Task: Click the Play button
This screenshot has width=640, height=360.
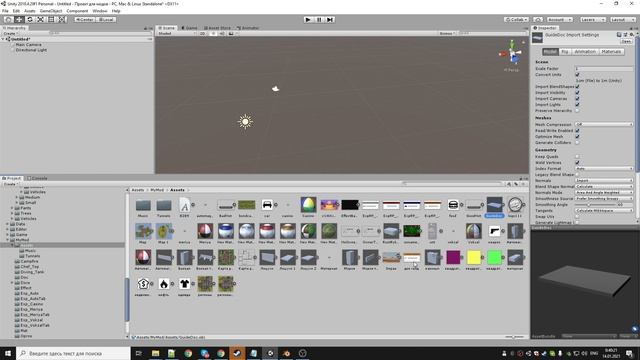Action: pyautogui.click(x=308, y=19)
